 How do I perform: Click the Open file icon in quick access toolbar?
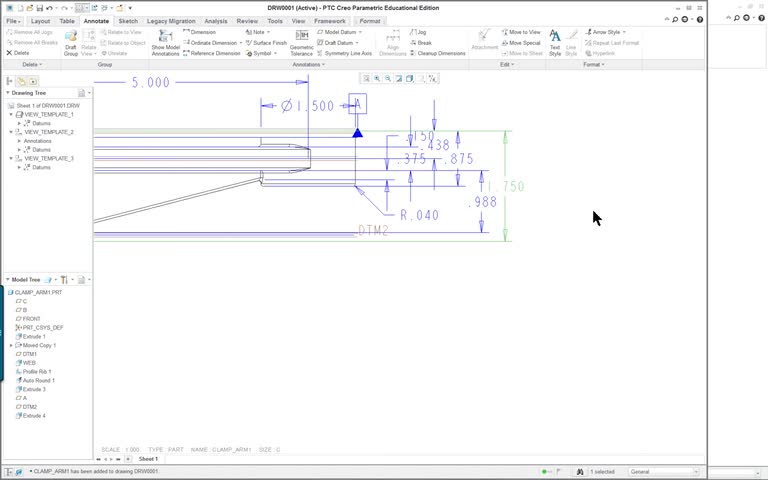pyautogui.click(x=30, y=8)
